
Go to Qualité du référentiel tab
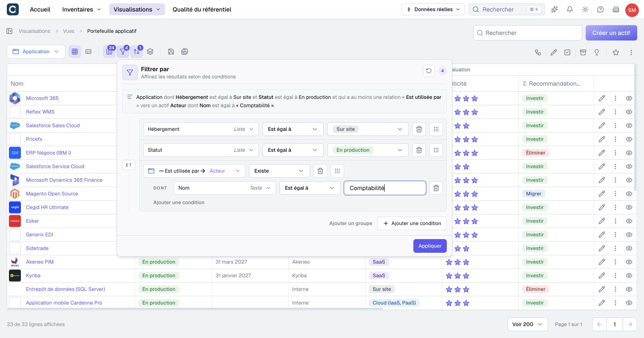202,9
